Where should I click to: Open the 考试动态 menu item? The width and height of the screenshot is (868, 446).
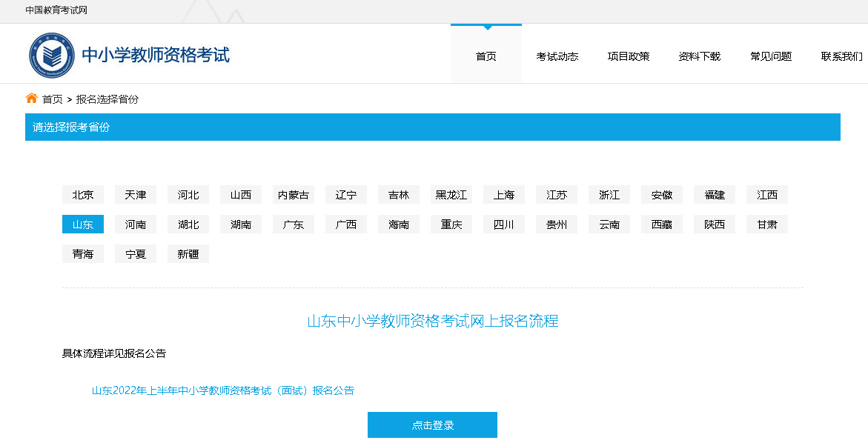(x=557, y=56)
